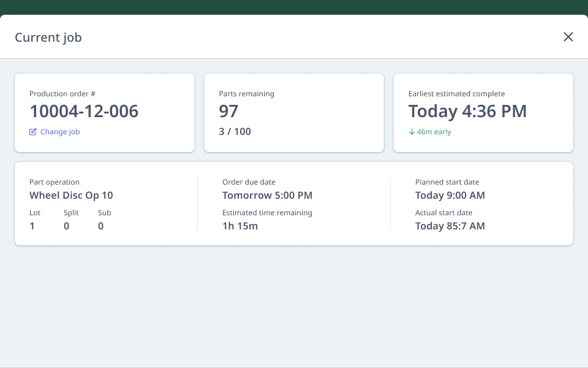Viewport: 588px width, 368px height.
Task: Dismiss the Current job dialog with the X
Action: (x=568, y=37)
